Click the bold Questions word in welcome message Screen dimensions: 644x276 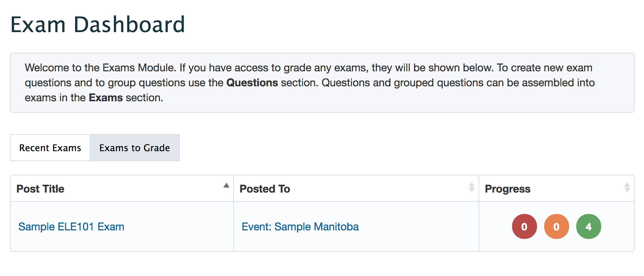[x=252, y=83]
